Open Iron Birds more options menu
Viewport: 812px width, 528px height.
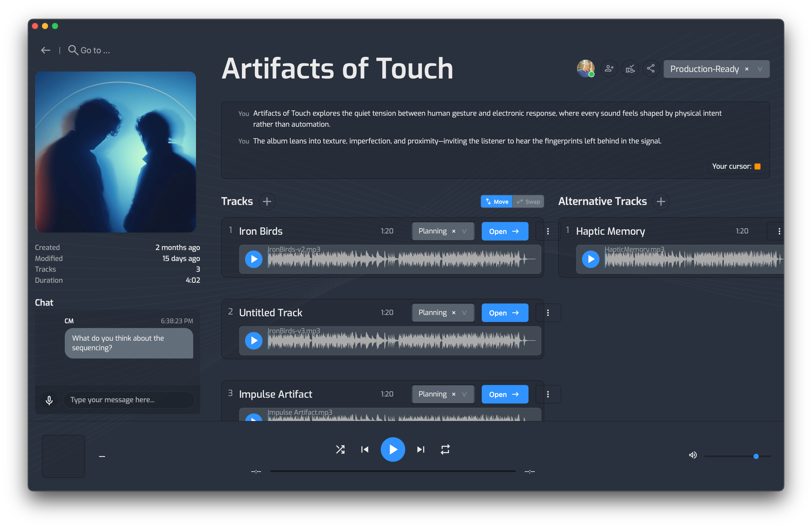(548, 231)
